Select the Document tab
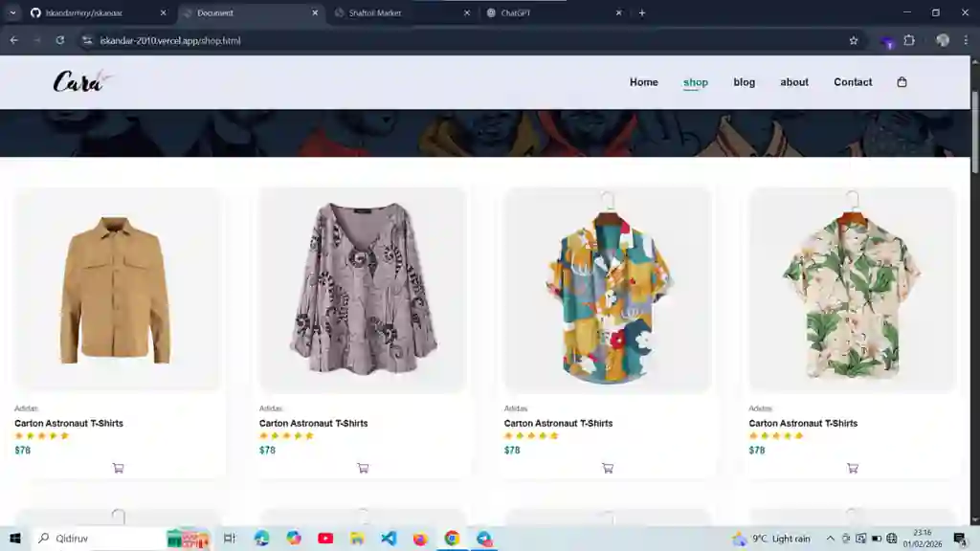 (x=251, y=12)
